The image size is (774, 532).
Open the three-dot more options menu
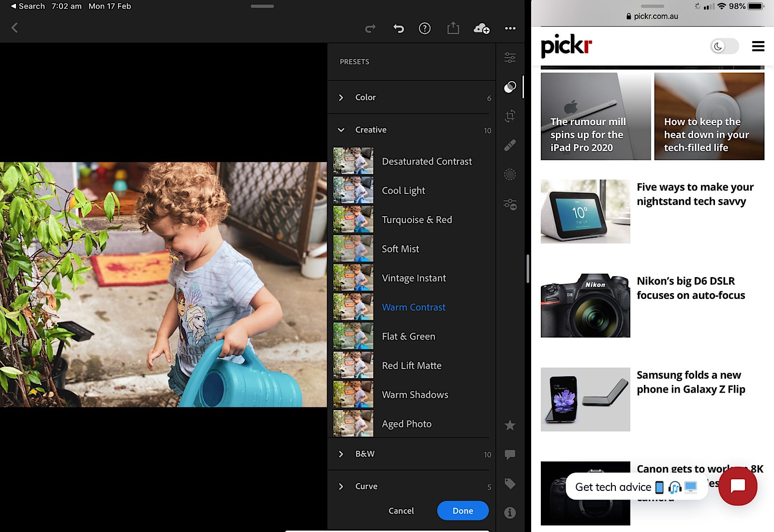pyautogui.click(x=510, y=29)
